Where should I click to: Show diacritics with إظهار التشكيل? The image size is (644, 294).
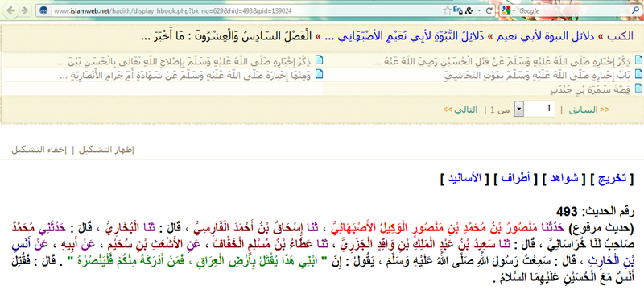(106, 150)
